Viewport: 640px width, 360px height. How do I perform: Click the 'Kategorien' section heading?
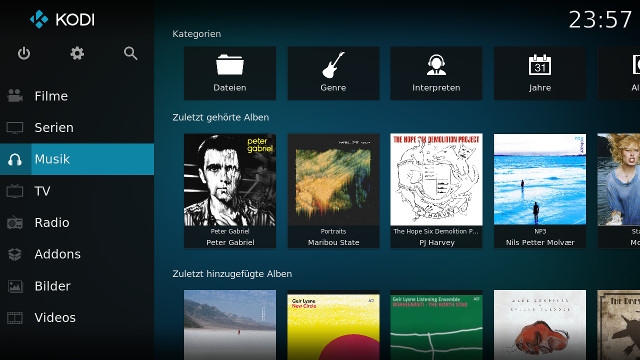pos(197,34)
